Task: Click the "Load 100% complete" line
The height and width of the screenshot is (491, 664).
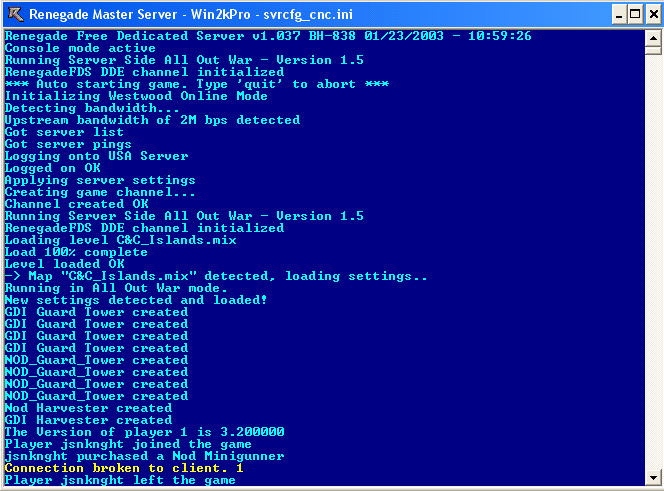Action: coord(77,252)
